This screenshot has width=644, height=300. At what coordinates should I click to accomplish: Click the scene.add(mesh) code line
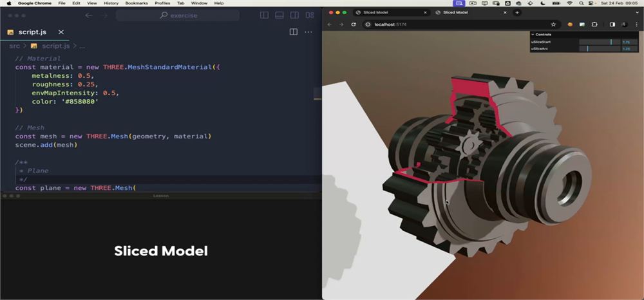(x=46, y=145)
